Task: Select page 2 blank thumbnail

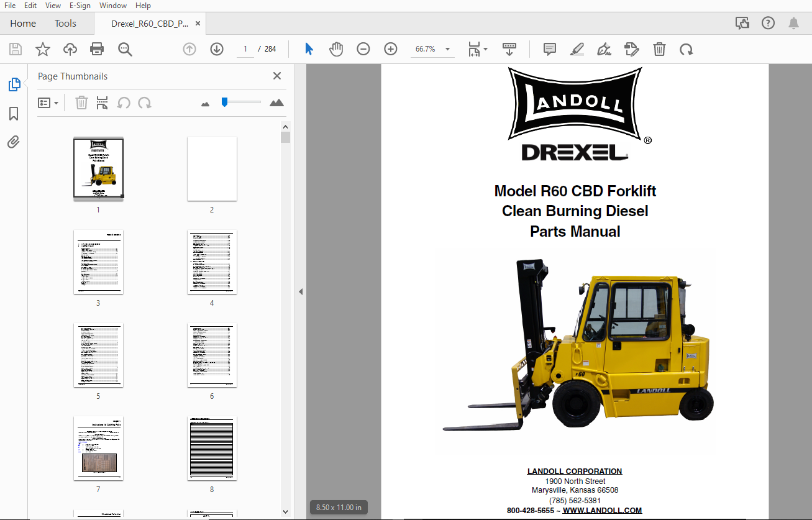Action: 212,168
